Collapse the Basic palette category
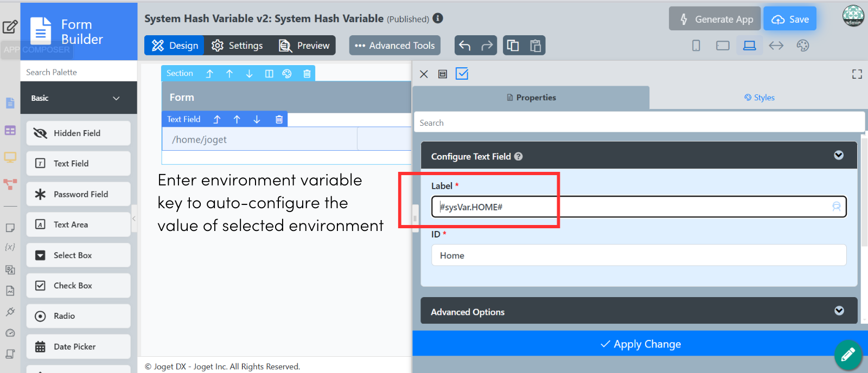 click(x=116, y=98)
